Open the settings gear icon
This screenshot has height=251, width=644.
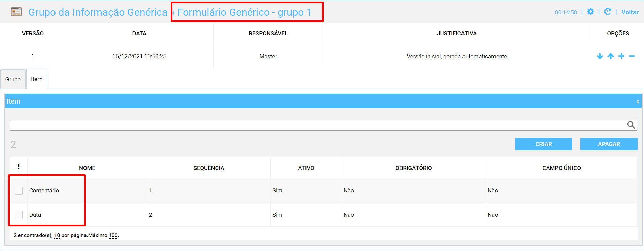(x=591, y=12)
